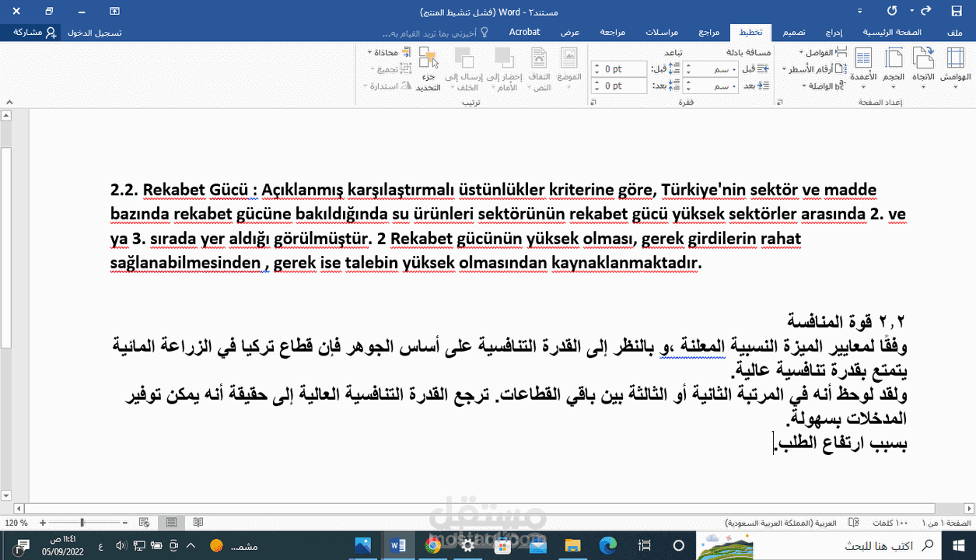Open the الموضع (Position) options
Screen dimensions: 976x560
(569, 68)
